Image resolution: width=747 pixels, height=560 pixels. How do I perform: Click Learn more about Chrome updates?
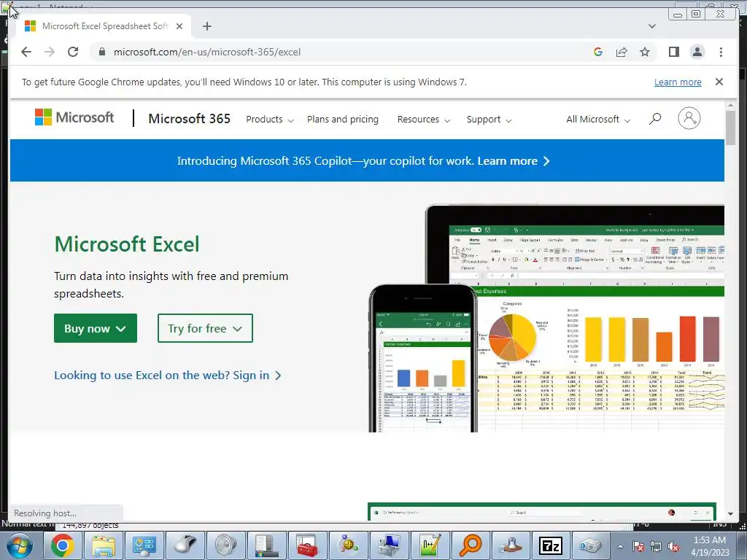click(x=678, y=82)
